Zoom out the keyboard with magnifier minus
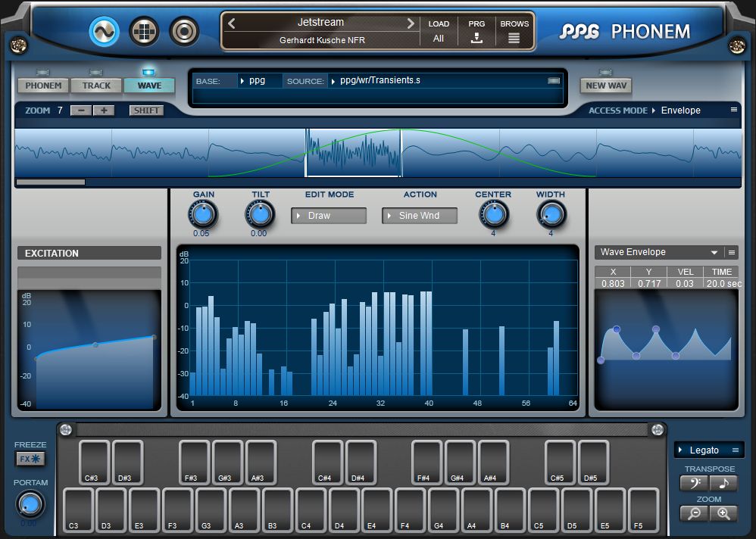The height and width of the screenshot is (539, 756). tap(695, 513)
